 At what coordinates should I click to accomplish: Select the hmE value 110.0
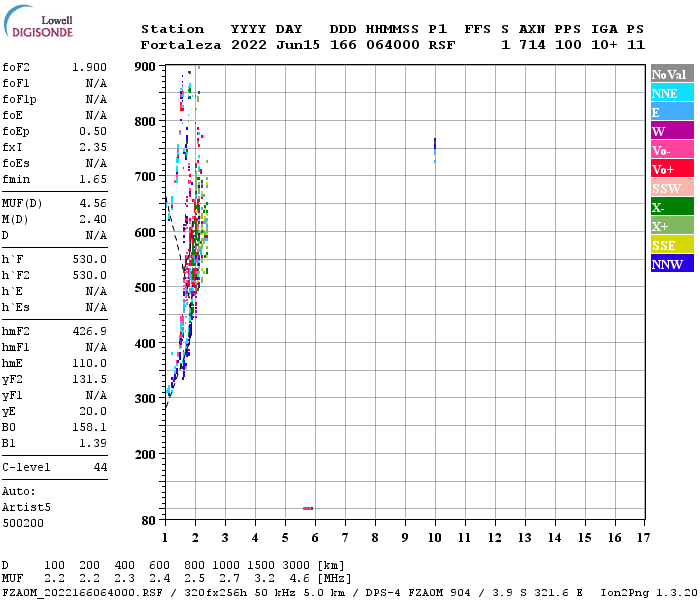click(89, 363)
